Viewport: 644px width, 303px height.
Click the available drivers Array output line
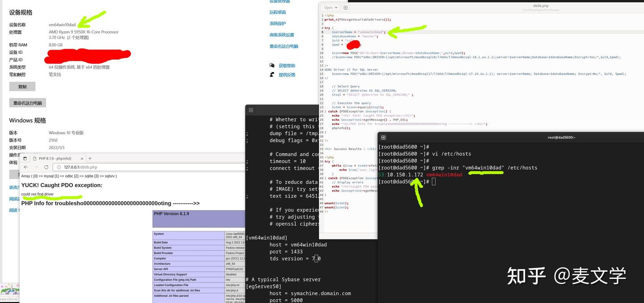coord(69,176)
